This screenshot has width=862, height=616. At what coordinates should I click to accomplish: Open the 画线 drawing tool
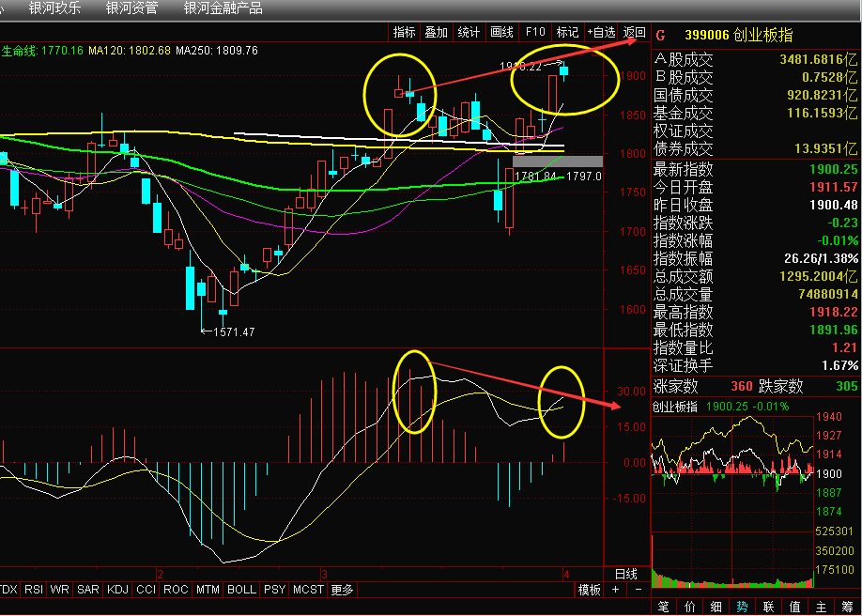[501, 32]
